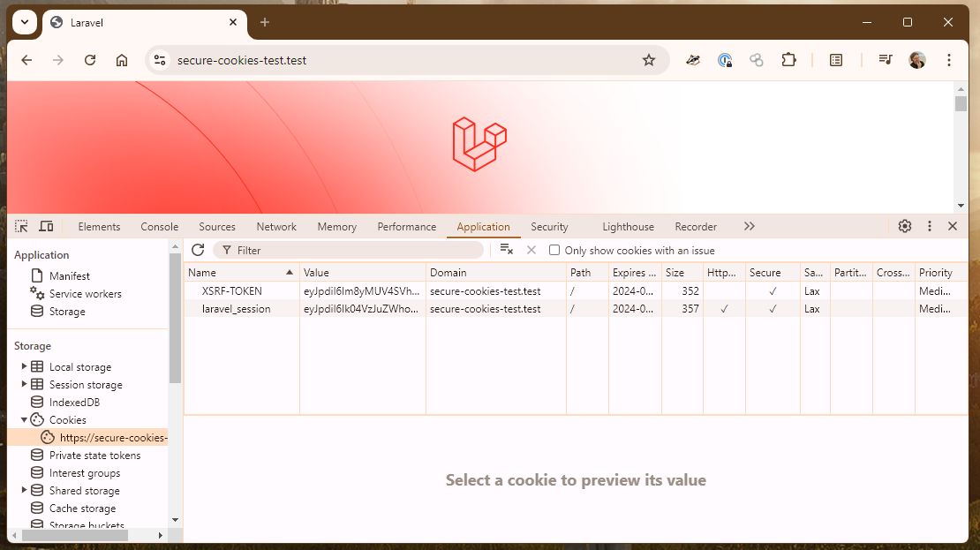This screenshot has height=550, width=980.
Task: Sort cookies by the Size column
Action: click(x=682, y=273)
